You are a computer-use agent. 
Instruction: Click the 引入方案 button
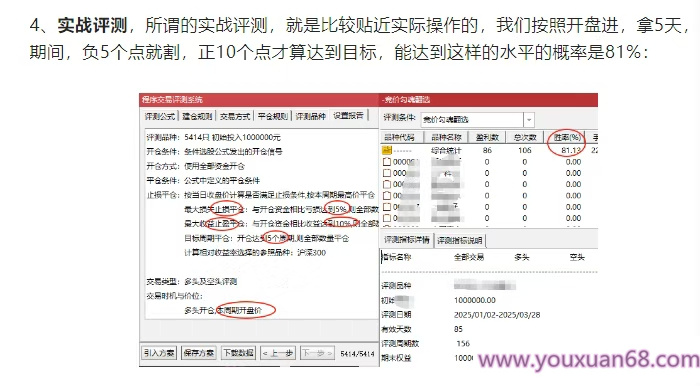point(159,353)
